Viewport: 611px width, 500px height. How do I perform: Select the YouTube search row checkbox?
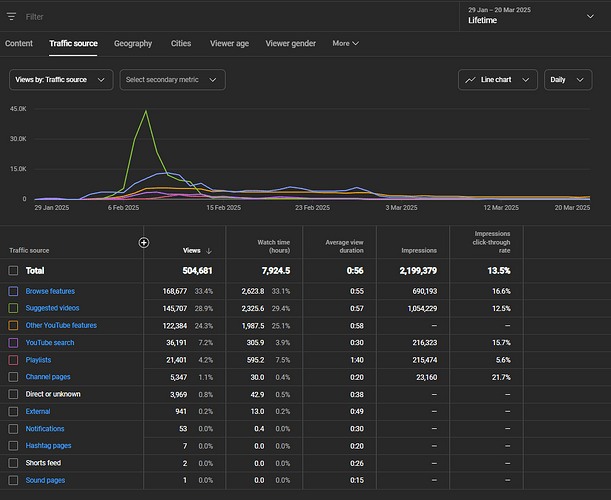click(13, 342)
